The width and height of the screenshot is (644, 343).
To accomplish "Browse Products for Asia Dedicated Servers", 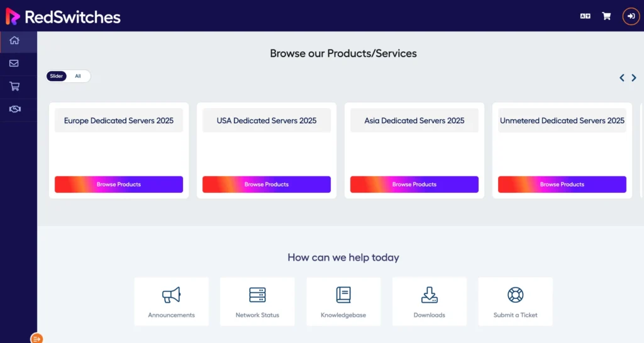I will click(x=414, y=184).
